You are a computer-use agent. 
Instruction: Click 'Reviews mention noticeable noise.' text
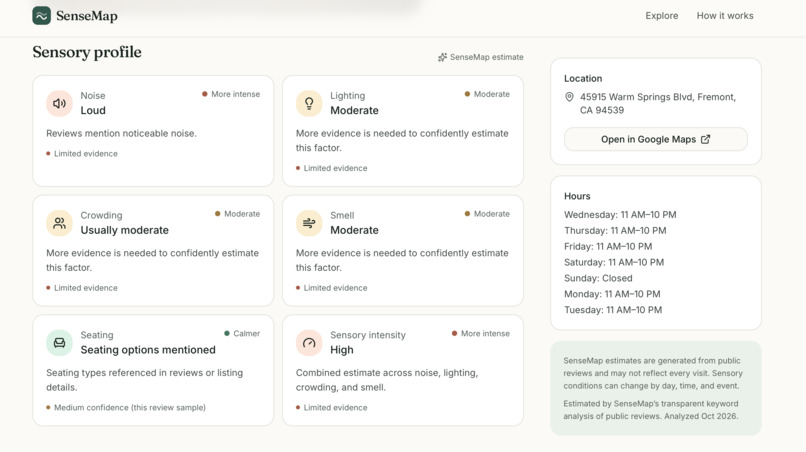coord(121,133)
